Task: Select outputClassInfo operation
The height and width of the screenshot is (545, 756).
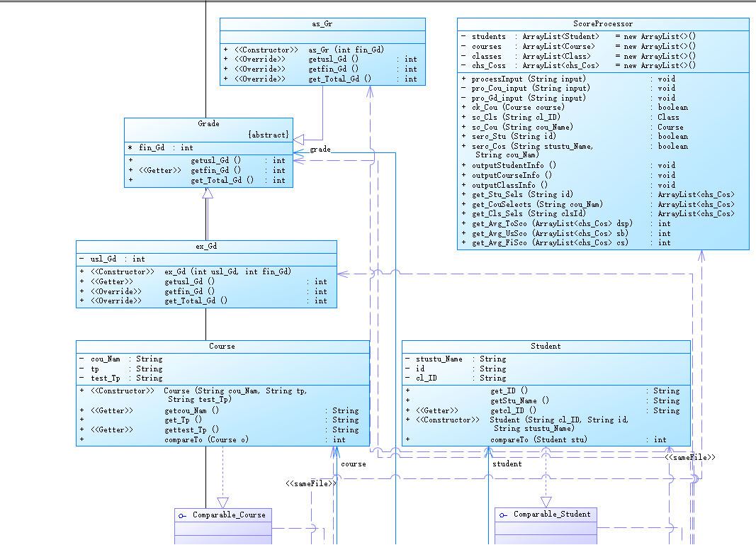Action: [568, 185]
